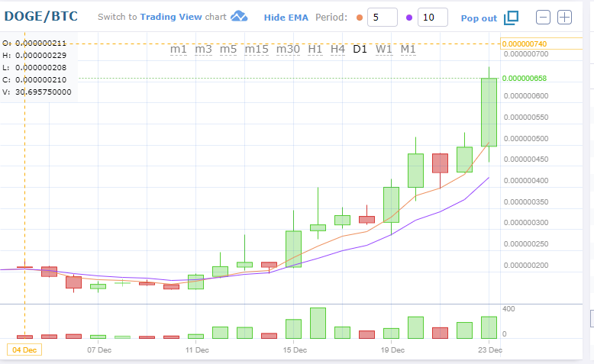Select the M1 monthly timeframe
The height and width of the screenshot is (364, 594).
coord(408,50)
